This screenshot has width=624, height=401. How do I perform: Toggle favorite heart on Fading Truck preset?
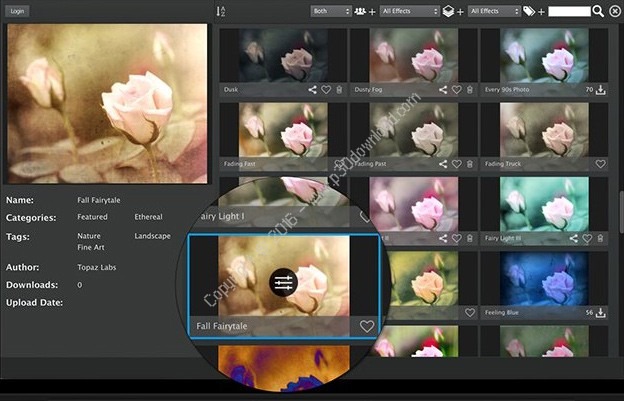[x=601, y=164]
